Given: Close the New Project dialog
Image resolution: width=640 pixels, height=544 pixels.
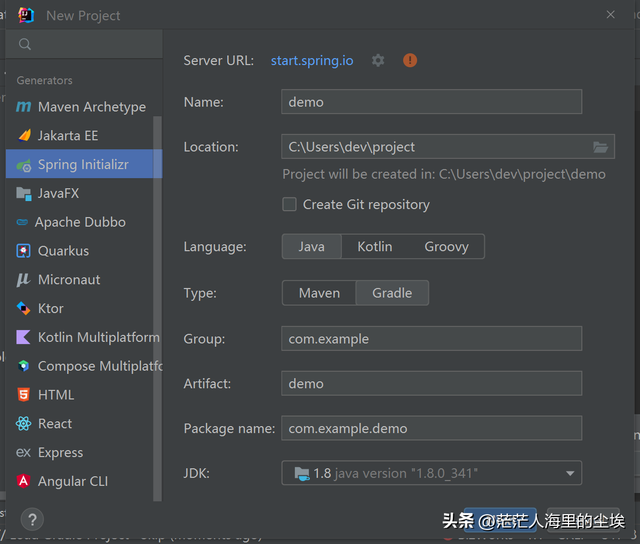Looking at the screenshot, I should click(x=611, y=15).
